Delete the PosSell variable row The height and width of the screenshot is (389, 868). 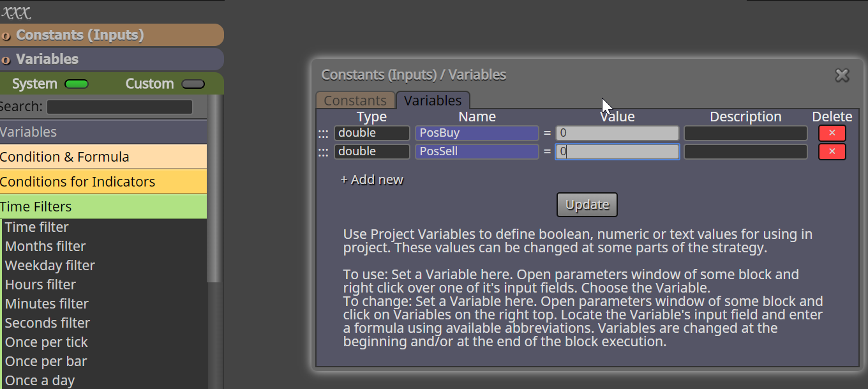tap(832, 152)
